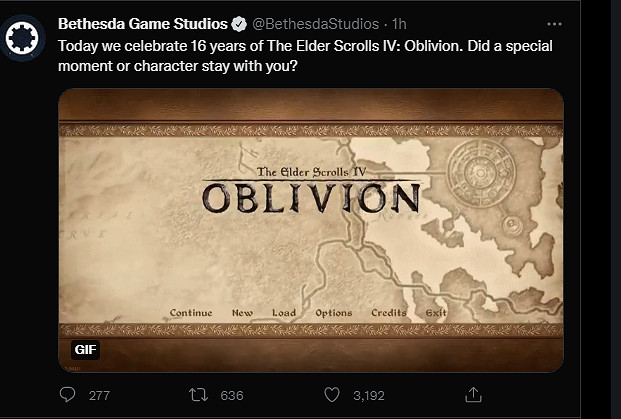
Task: Click the 277 replies count
Action: (x=99, y=395)
